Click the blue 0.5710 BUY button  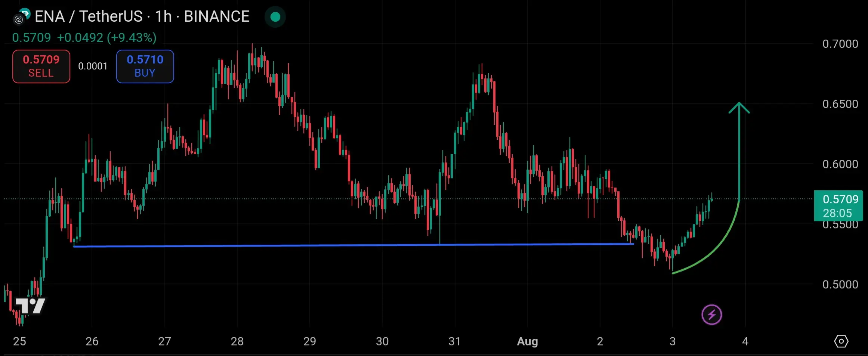(x=145, y=66)
